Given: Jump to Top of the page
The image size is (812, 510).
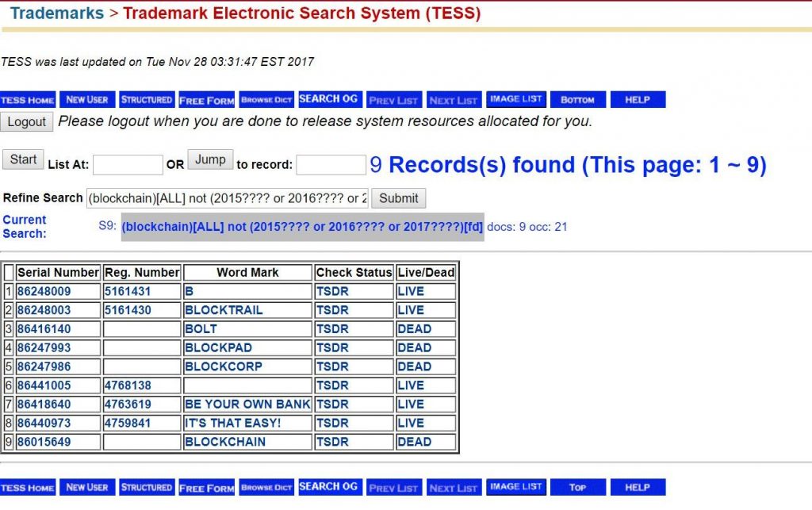Looking at the screenshot, I should [578, 487].
